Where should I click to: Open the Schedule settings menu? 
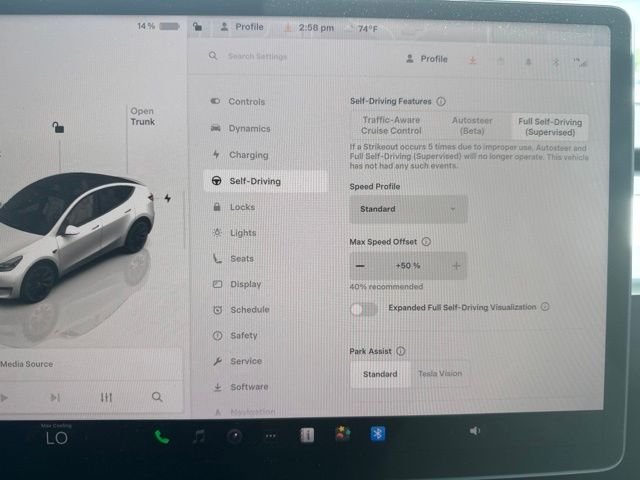click(x=249, y=310)
